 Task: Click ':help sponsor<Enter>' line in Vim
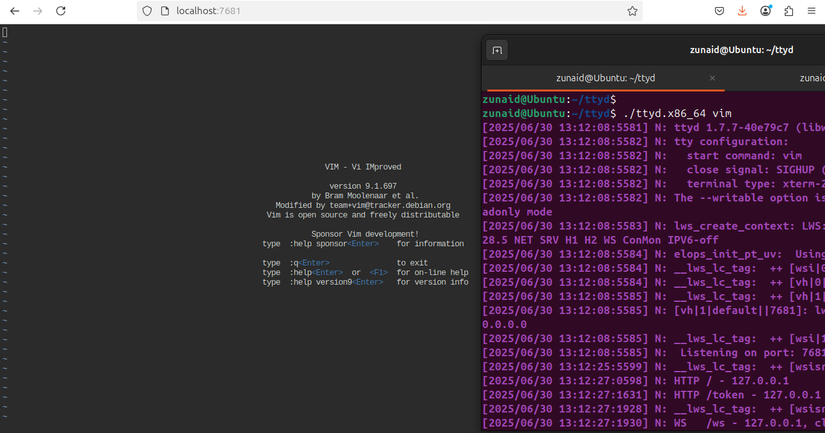click(x=363, y=244)
